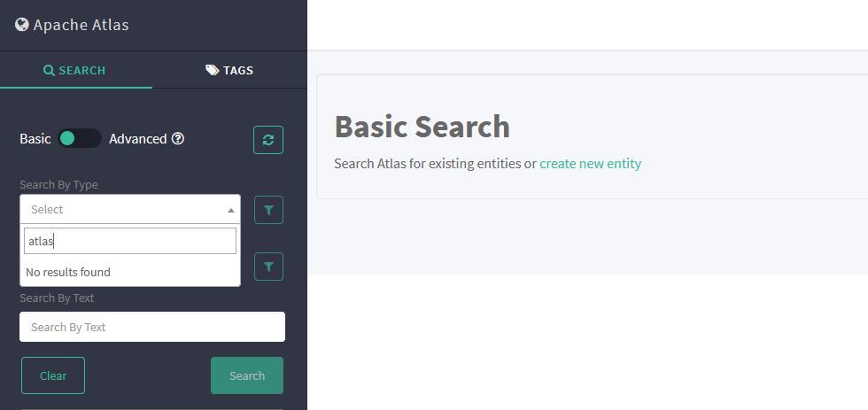
Task: Click the Search By Type label
Action: [x=58, y=185]
